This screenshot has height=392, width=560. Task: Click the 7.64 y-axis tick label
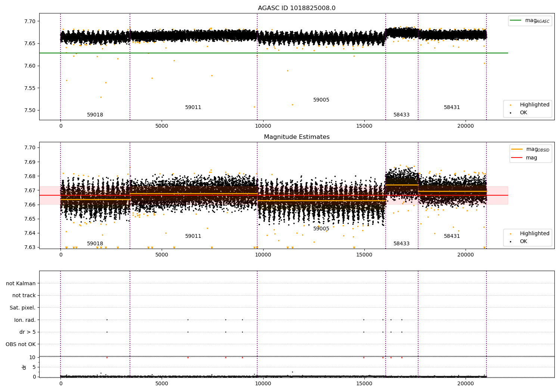pos(30,233)
